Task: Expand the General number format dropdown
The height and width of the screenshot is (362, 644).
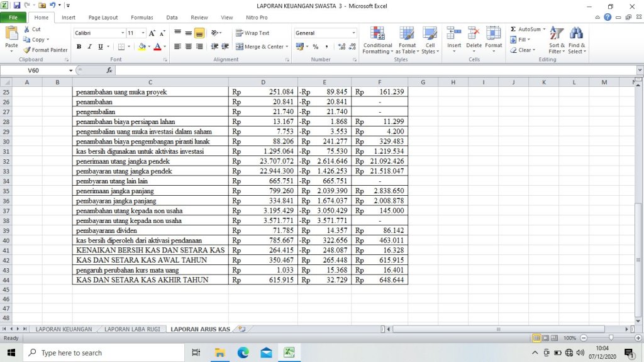Action: click(x=353, y=33)
